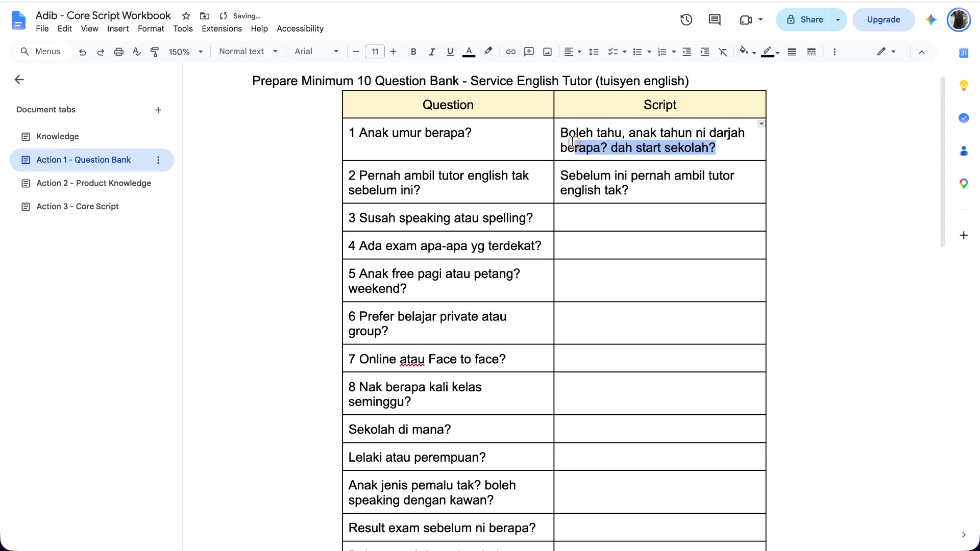Open the editing mode pencil dropdown
980x551 pixels.
point(887,52)
